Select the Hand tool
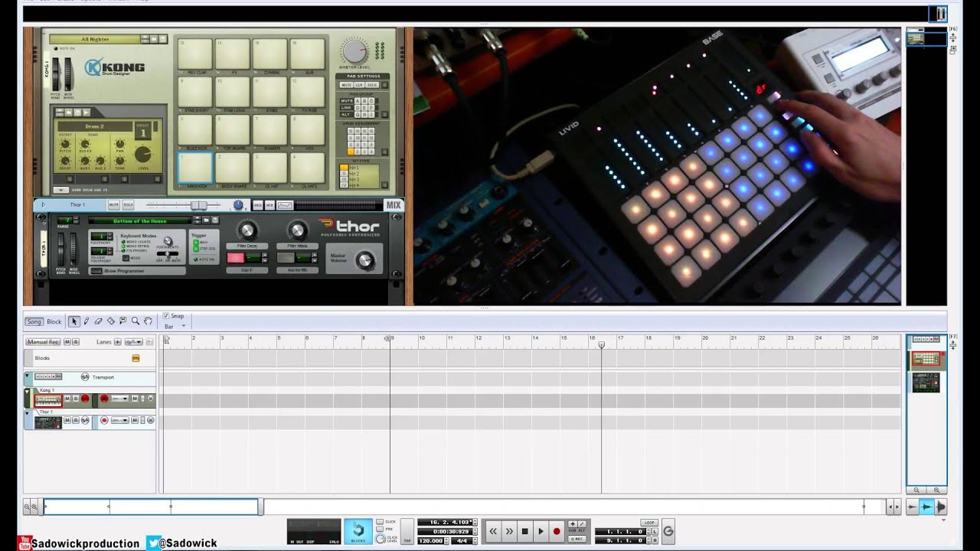The width and height of the screenshot is (980, 551). click(x=148, y=321)
